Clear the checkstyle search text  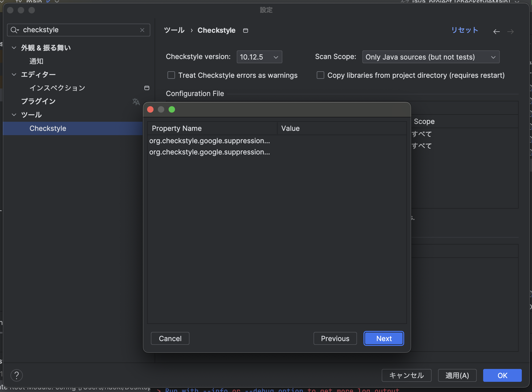(142, 30)
